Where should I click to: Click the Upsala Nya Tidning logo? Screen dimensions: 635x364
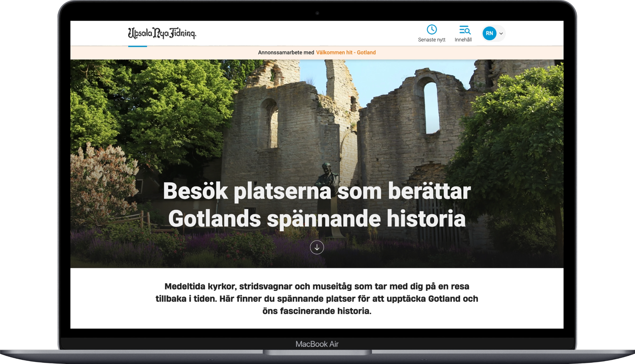pyautogui.click(x=162, y=33)
